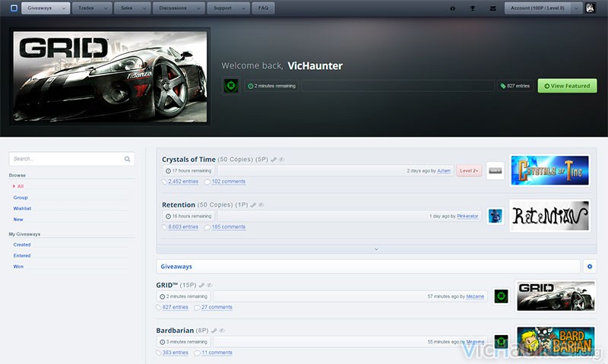The width and height of the screenshot is (608, 364).
Task: View 8,603 entries link
Action: point(183,226)
